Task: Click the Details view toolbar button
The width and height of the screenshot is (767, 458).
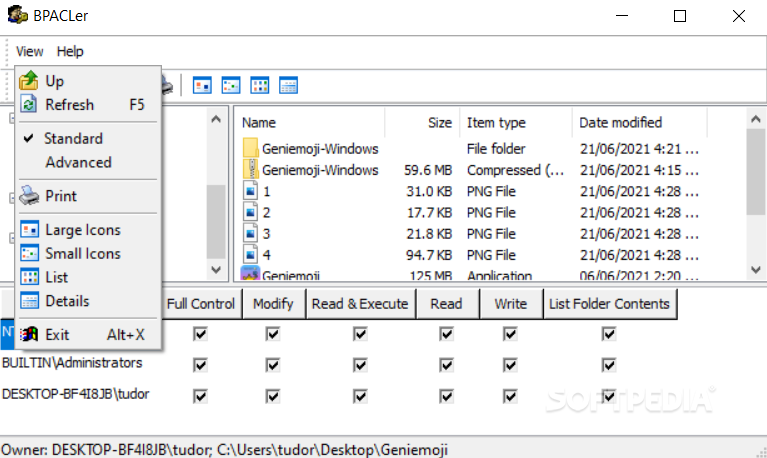Action: coord(289,85)
